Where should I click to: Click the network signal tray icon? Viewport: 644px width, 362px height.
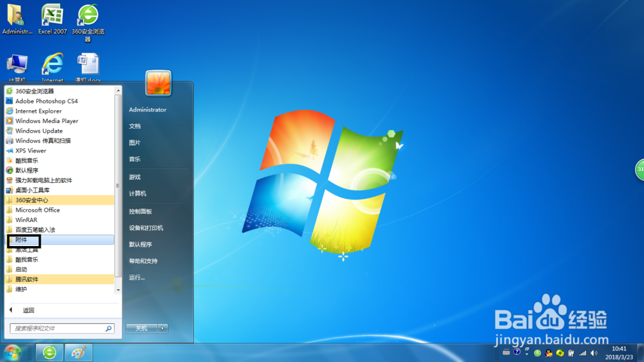click(582, 353)
